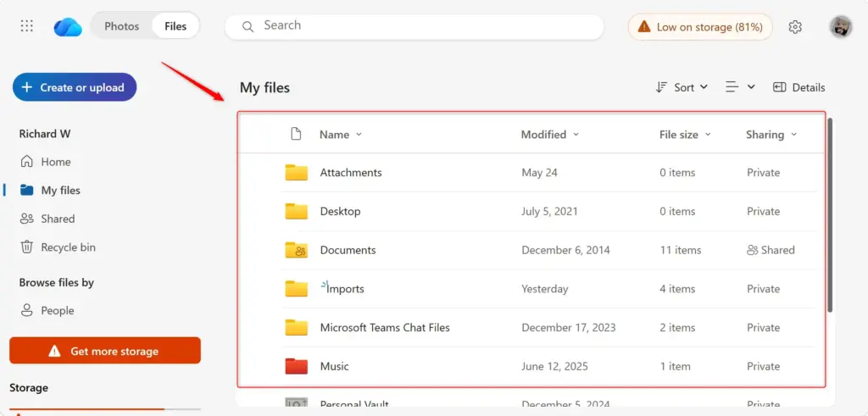868x416 pixels.
Task: Switch to the Photos tab
Action: (121, 26)
